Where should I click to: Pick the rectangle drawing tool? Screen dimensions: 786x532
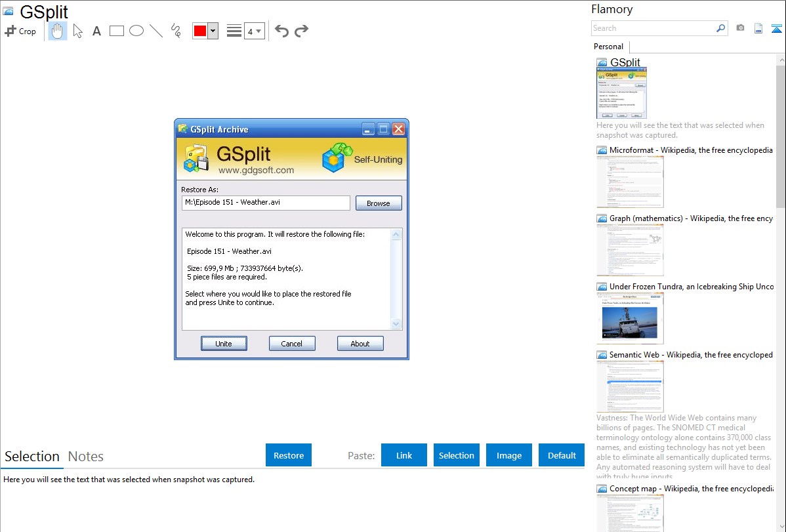point(117,31)
